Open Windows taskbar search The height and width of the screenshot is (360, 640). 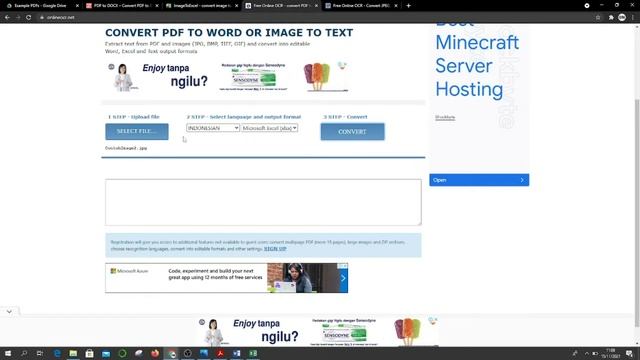(x=24, y=353)
